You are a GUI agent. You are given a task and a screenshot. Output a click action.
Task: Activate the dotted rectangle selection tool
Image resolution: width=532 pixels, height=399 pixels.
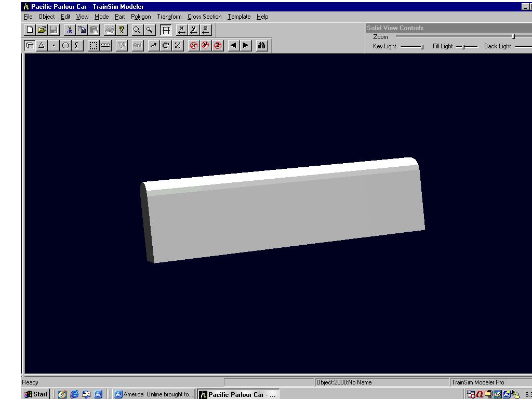pyautogui.click(x=94, y=46)
